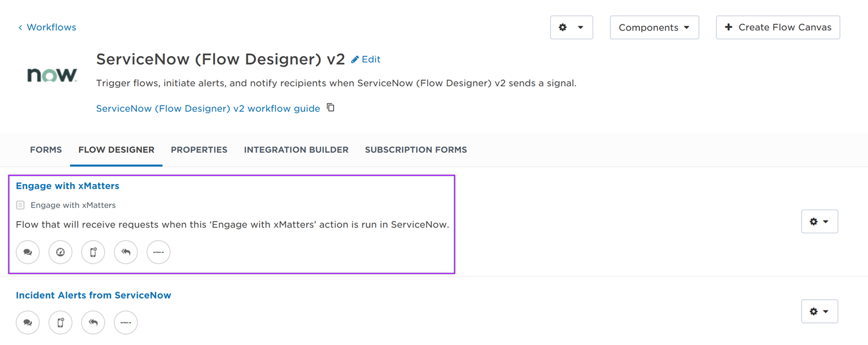Screen dimensions: 868x345
Task: Click the Create Flow Canvas button
Action: click(x=778, y=27)
